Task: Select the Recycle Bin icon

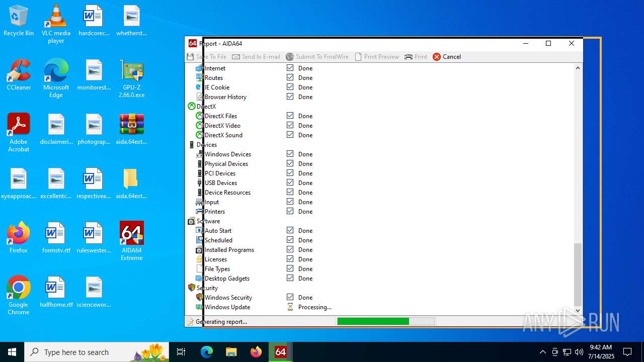Action: 19,21
